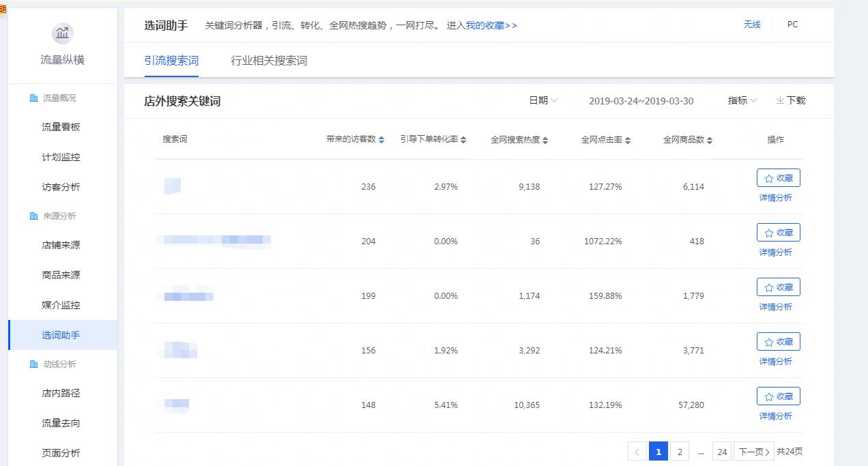Select the PC platform option
This screenshot has height=466, width=868.
point(792,25)
